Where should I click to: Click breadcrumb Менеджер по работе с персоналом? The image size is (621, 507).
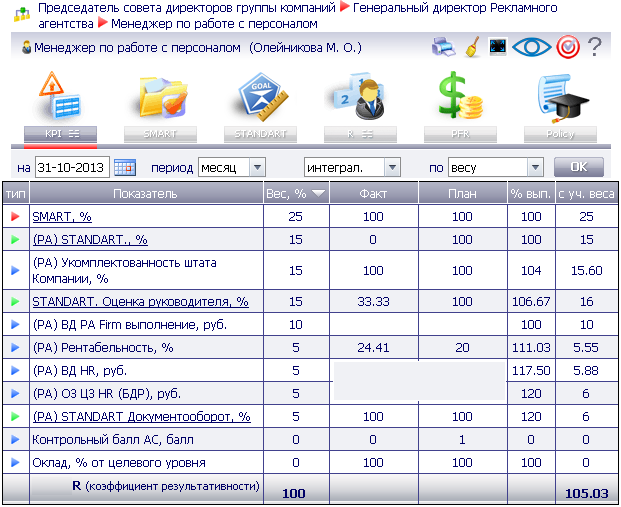tap(214, 24)
